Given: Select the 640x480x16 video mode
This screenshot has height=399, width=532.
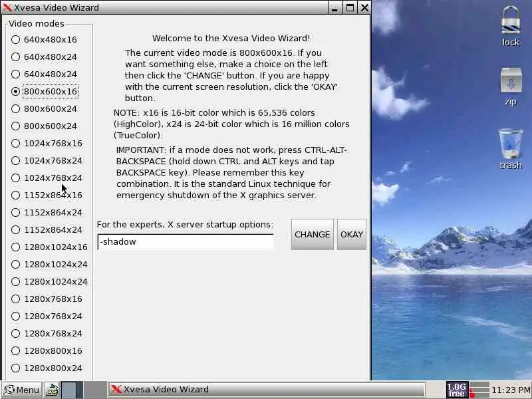Looking at the screenshot, I should 44,39.
